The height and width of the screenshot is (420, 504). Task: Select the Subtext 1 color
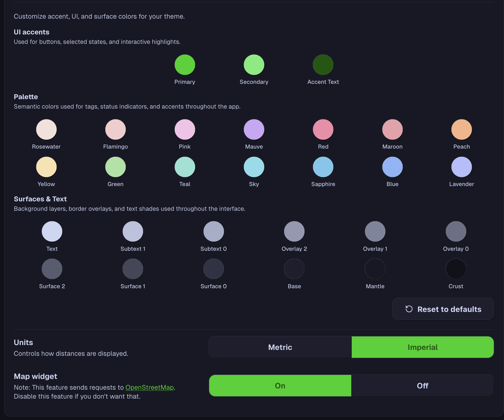click(133, 231)
